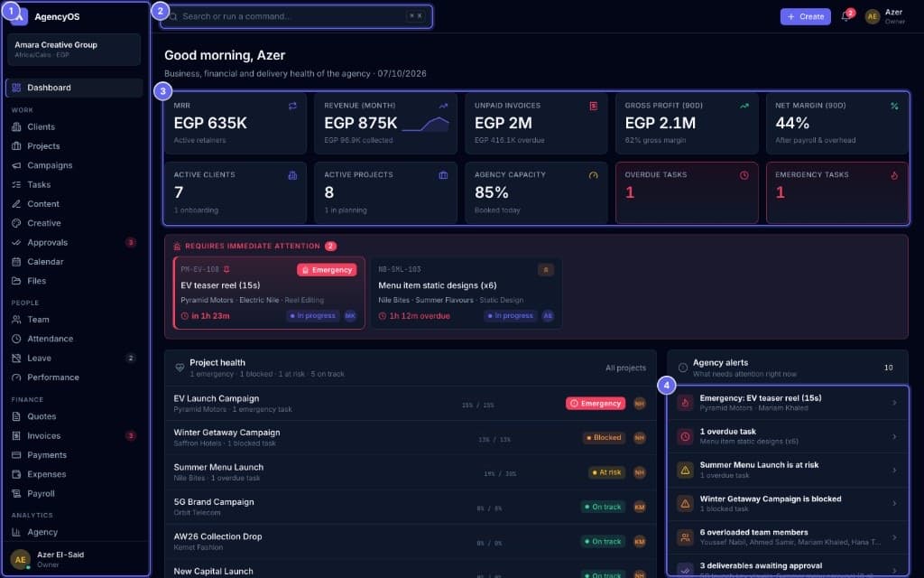This screenshot has height=578, width=924.
Task: Expand the Emergency: EV teaser reel alert chevron
Action: click(x=894, y=403)
